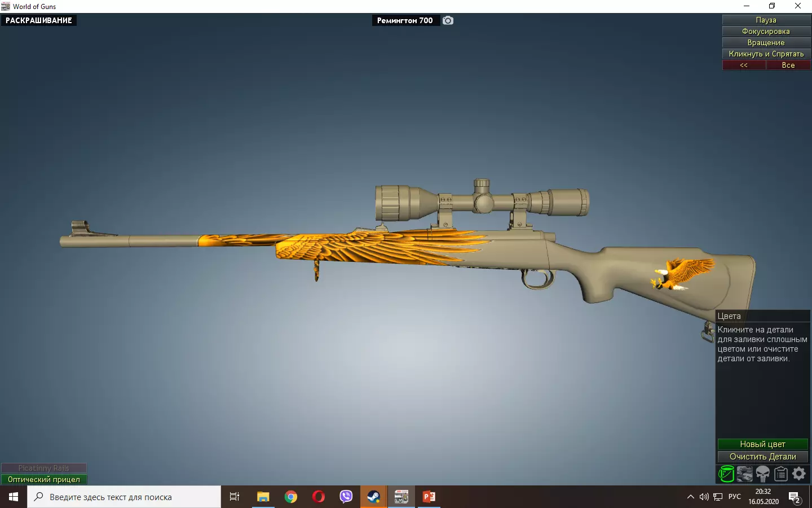Show hidden system tray icons
This screenshot has height=508, width=812.
pyautogui.click(x=690, y=497)
